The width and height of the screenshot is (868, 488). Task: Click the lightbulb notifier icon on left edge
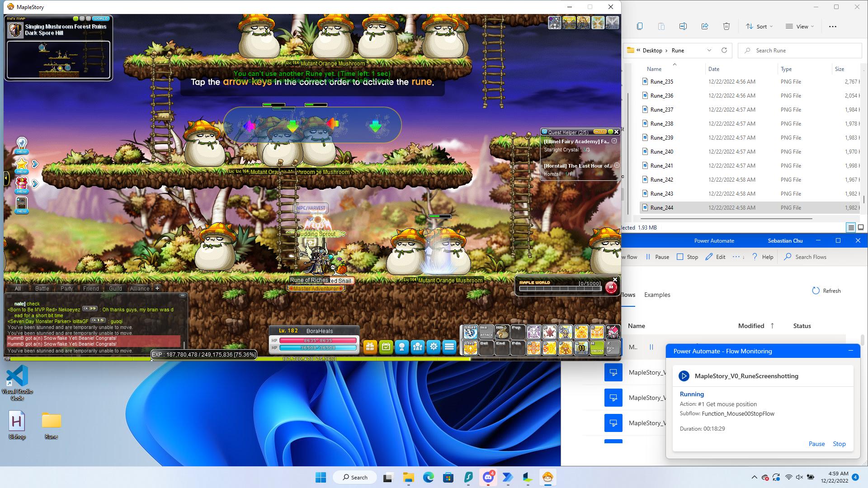(22, 145)
